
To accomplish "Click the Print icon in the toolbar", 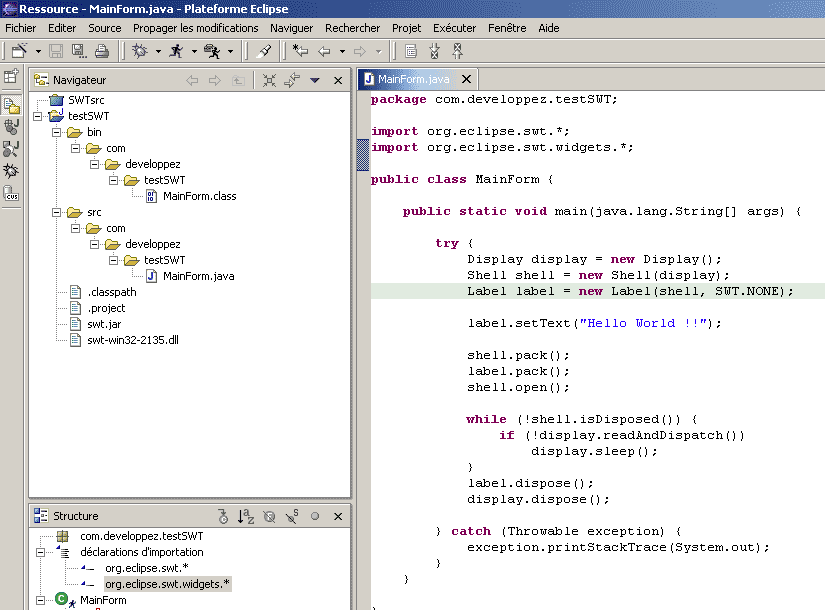I will click(101, 51).
